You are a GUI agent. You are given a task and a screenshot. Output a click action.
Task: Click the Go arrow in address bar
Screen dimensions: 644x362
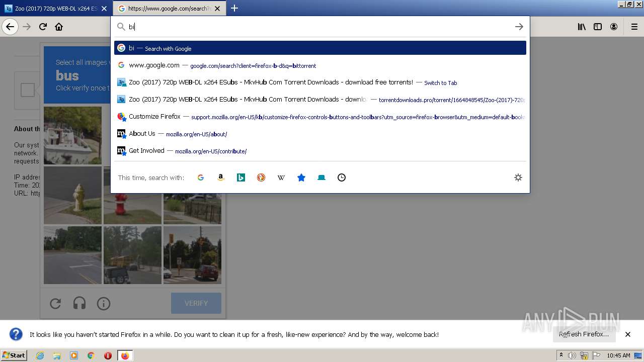pos(519,27)
